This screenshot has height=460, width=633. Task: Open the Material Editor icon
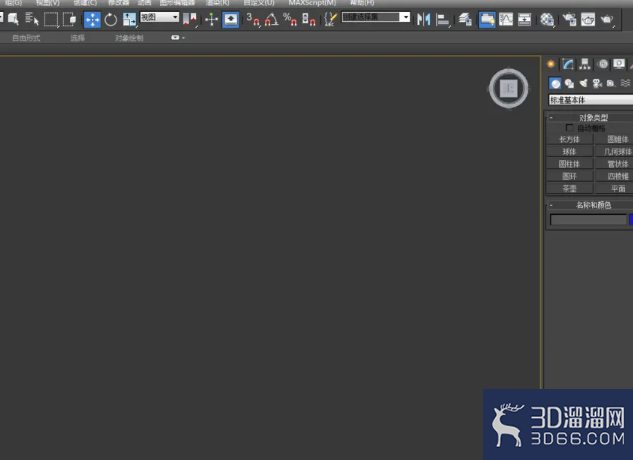tap(547, 19)
